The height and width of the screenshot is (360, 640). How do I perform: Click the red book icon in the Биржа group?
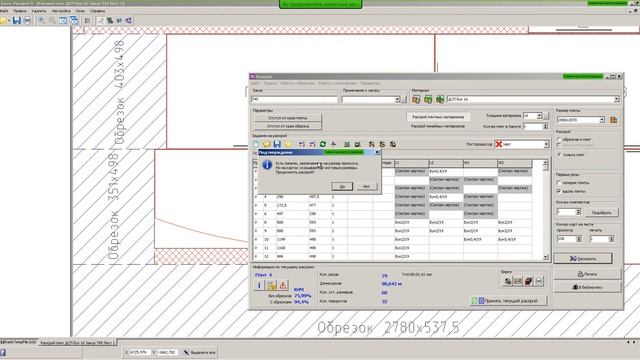[x=528, y=281]
